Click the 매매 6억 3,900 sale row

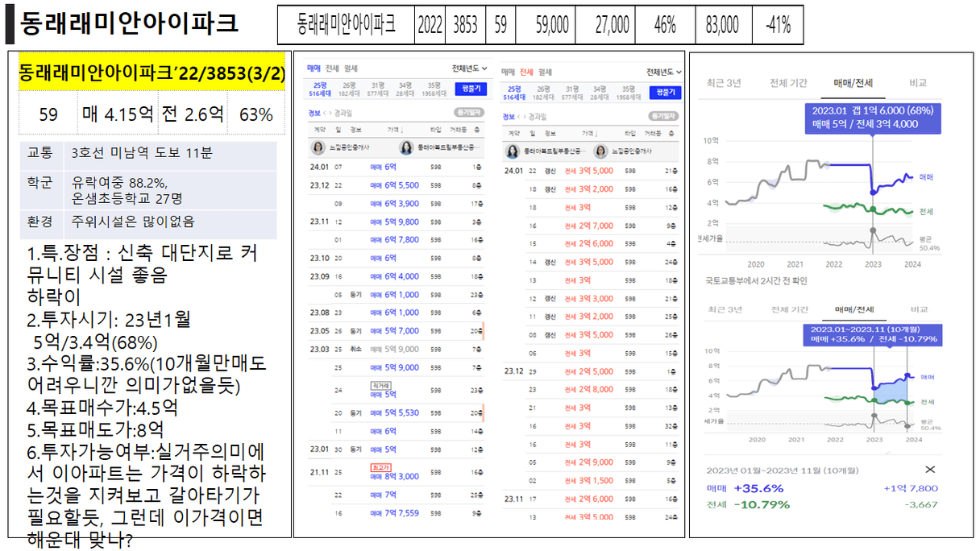[397, 204]
